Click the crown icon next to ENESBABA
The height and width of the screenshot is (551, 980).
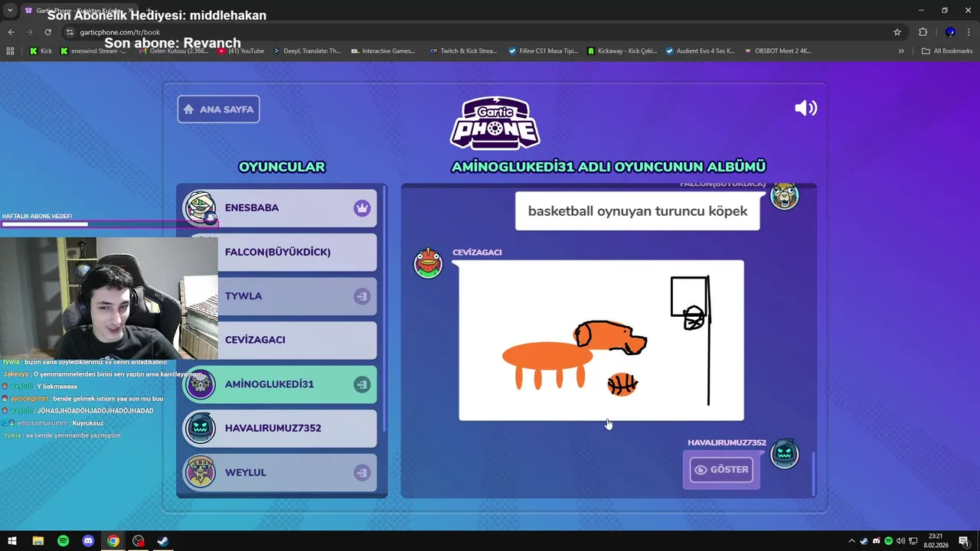point(362,208)
